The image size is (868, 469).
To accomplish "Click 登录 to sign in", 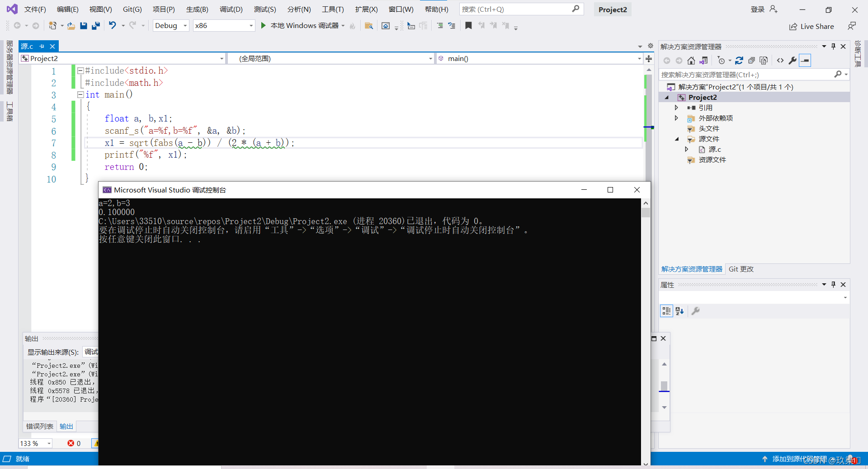I will coord(757,9).
